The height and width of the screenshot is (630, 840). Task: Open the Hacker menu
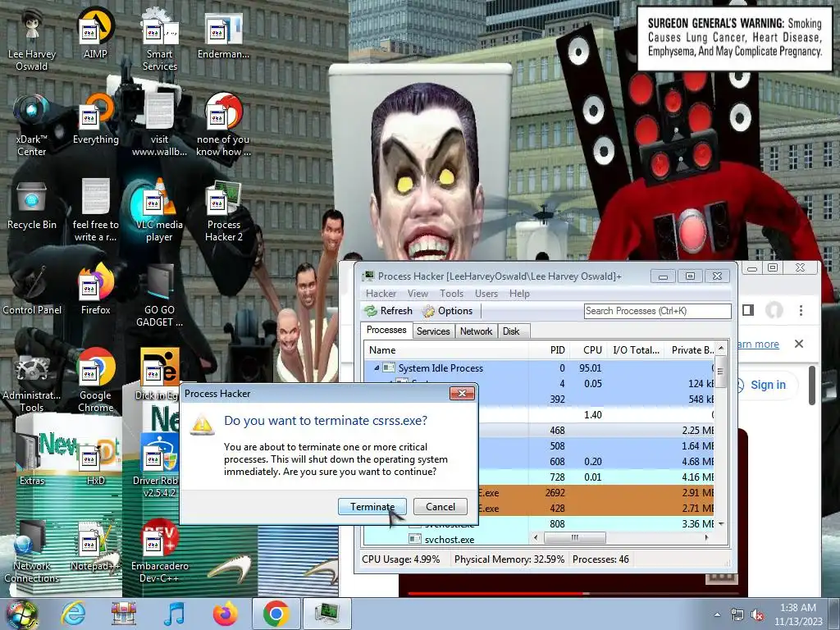(x=381, y=294)
